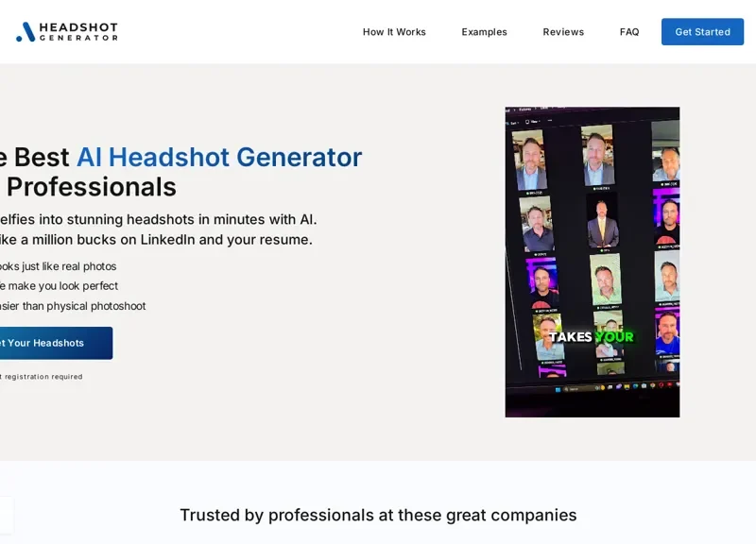Open the Reviews navigation link
This screenshot has width=756, height=544.
tap(563, 31)
